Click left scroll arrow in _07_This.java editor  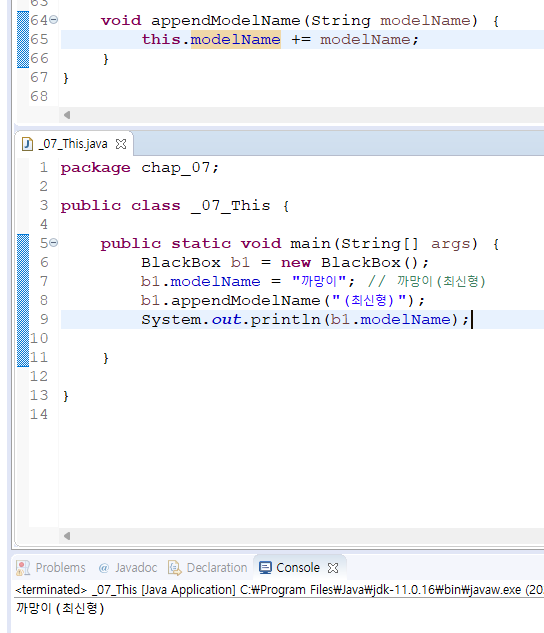(x=67, y=536)
